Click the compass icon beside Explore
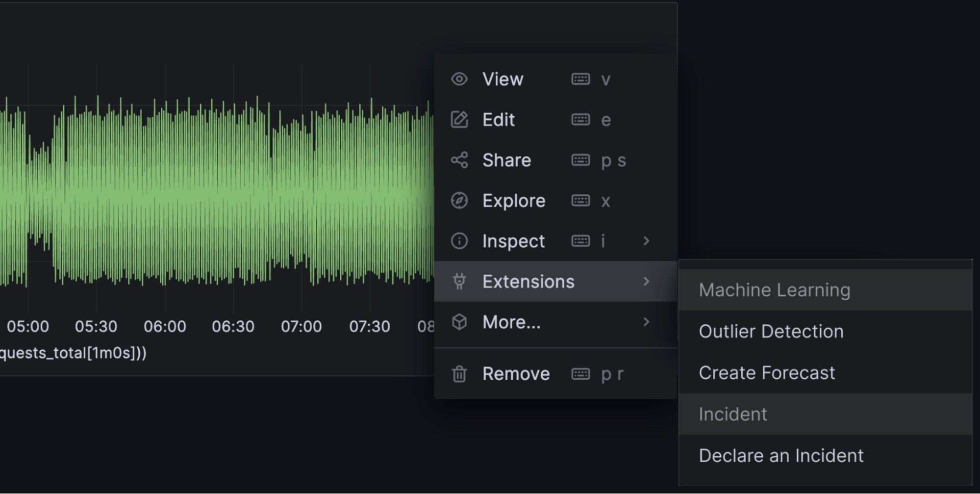Screen dimensions: 980x494 click(x=459, y=201)
